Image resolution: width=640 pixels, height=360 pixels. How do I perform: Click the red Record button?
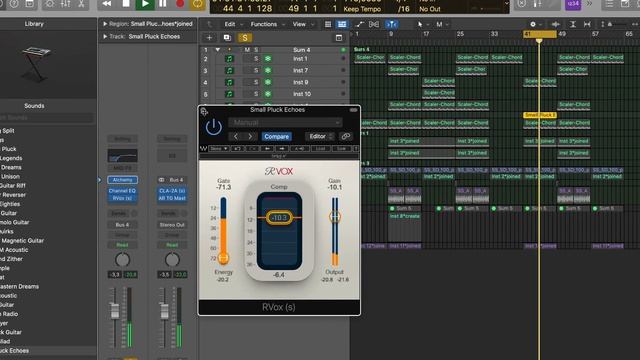pos(180,4)
